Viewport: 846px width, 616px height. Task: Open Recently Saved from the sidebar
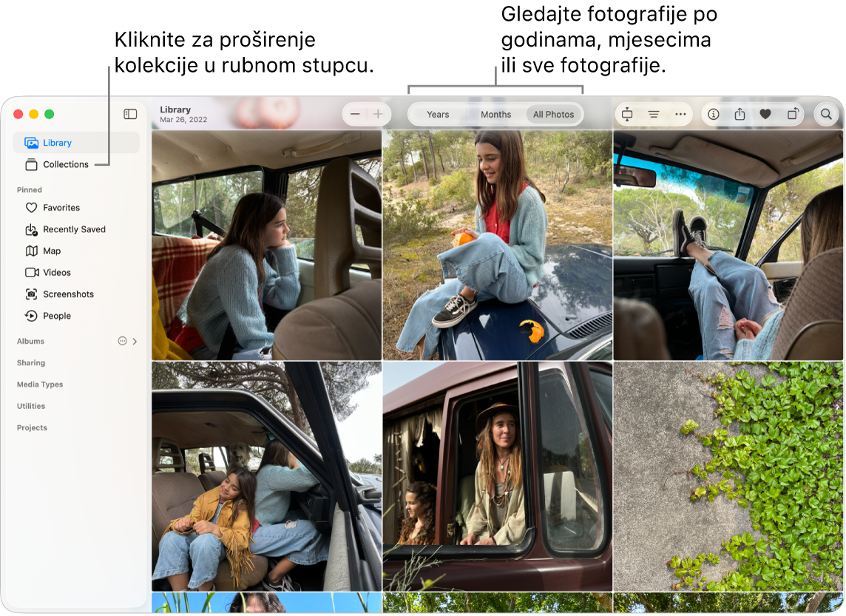[75, 229]
